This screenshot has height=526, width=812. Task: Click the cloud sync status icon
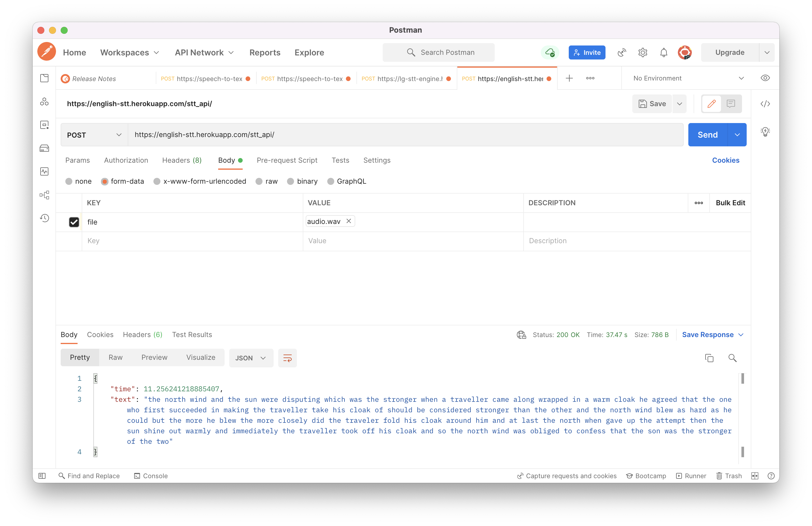[549, 52]
